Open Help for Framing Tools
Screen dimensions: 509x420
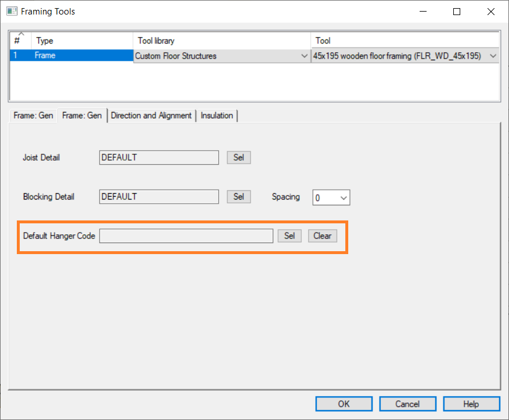[471, 404]
